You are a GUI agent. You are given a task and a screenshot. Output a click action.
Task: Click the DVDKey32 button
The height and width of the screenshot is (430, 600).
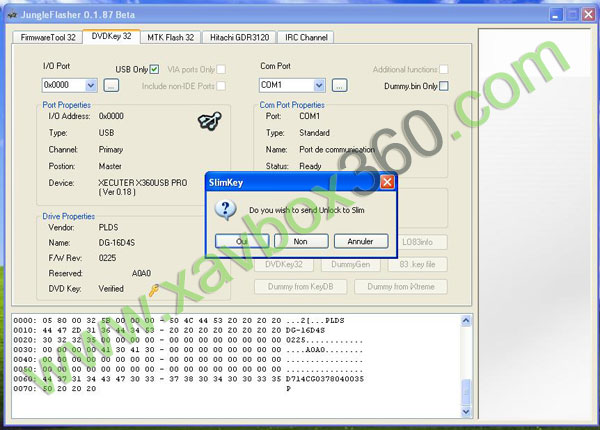pyautogui.click(x=284, y=264)
